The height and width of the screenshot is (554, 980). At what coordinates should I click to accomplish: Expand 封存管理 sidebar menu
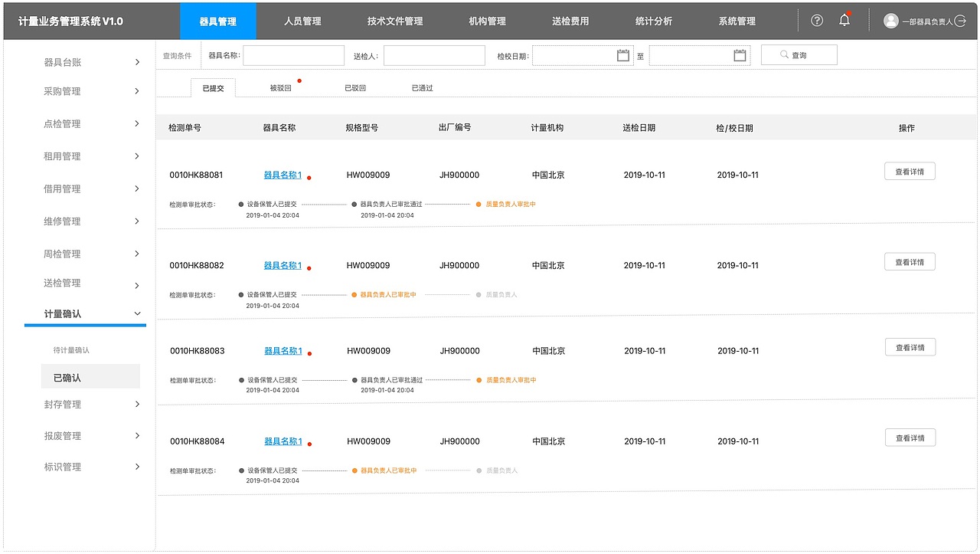(137, 404)
